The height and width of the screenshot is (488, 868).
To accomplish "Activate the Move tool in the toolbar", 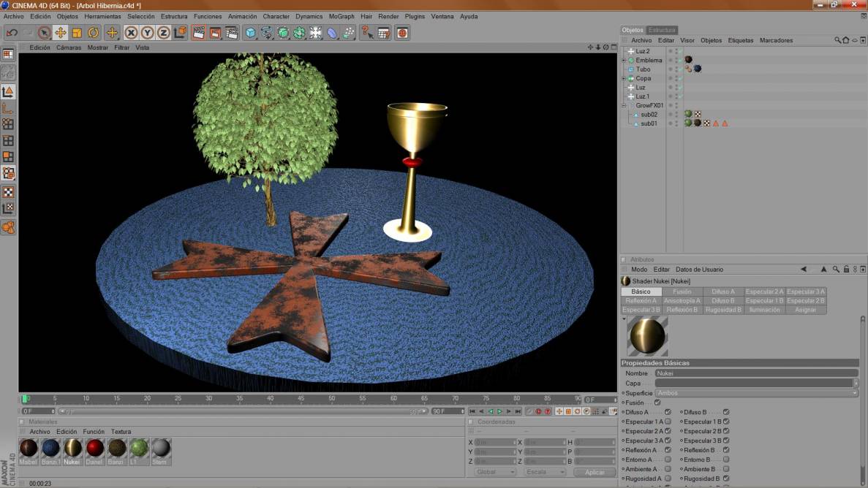I will click(61, 33).
